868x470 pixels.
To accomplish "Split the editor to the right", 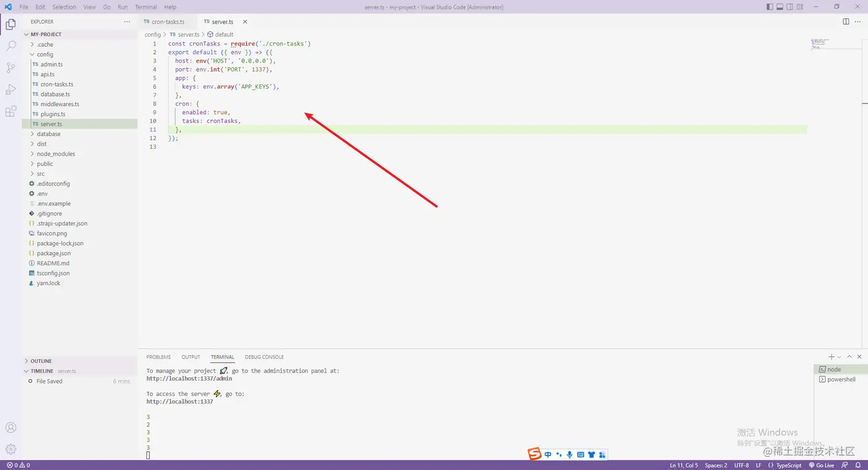I will click(x=846, y=21).
